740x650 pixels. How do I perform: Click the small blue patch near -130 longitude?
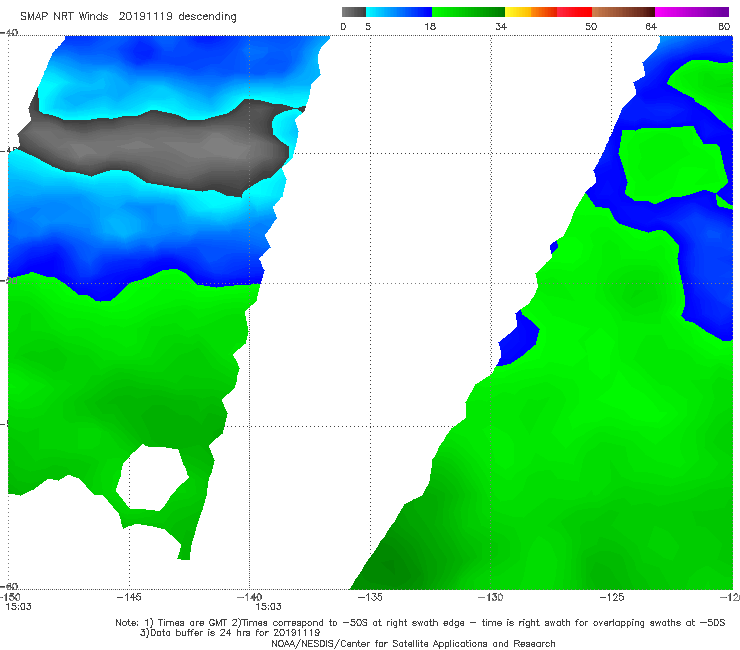(x=518, y=338)
